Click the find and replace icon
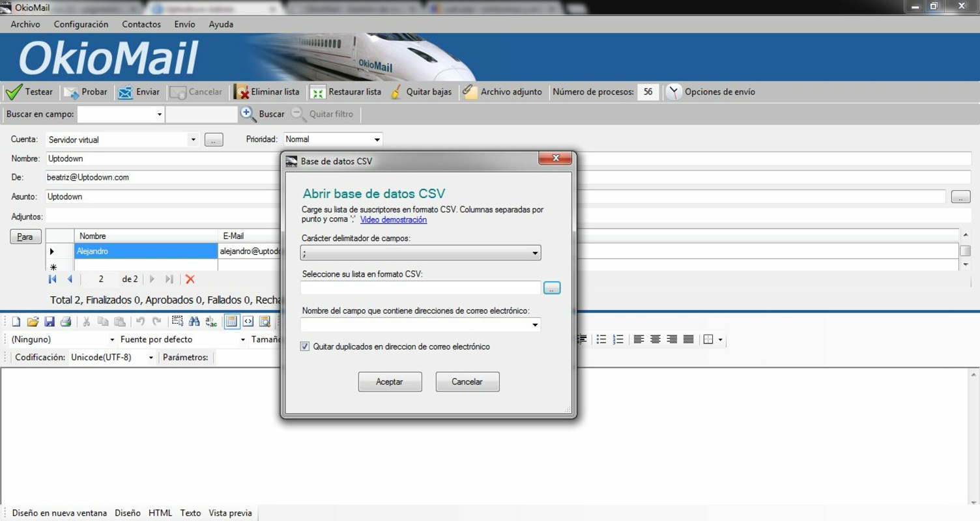 tap(210, 321)
